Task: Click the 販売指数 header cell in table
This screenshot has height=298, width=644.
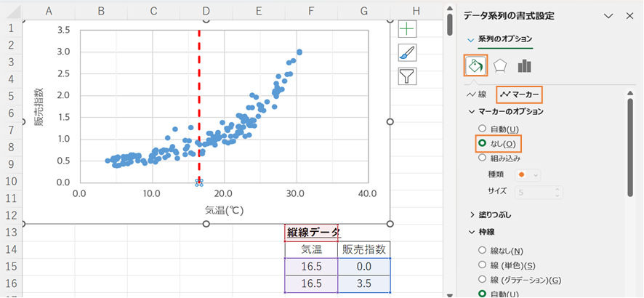Action: pos(364,249)
